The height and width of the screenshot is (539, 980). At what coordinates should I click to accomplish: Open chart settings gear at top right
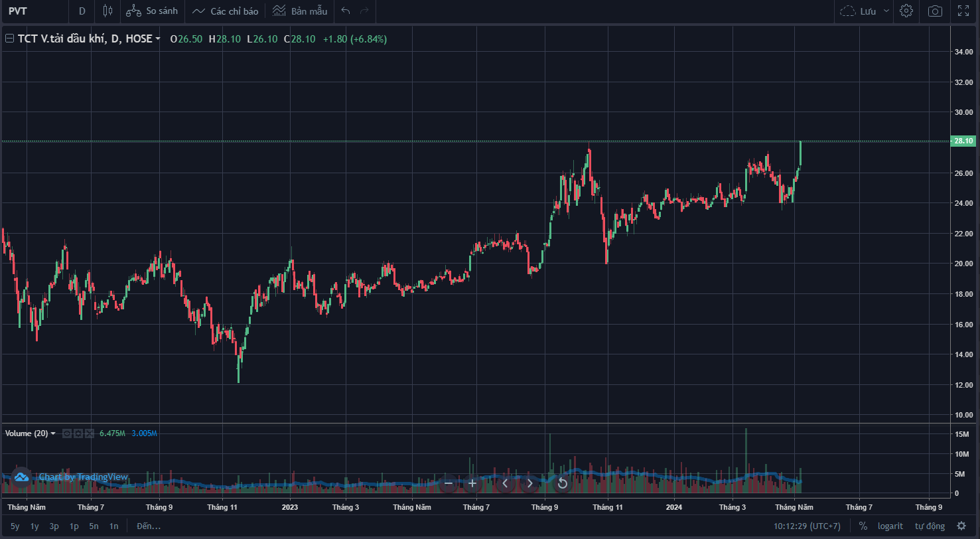point(906,11)
